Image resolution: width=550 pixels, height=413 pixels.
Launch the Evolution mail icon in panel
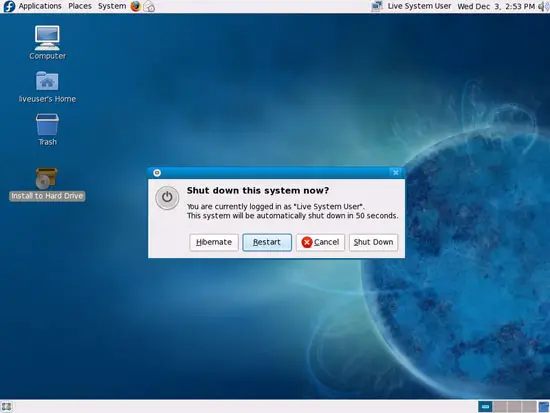[x=149, y=6]
